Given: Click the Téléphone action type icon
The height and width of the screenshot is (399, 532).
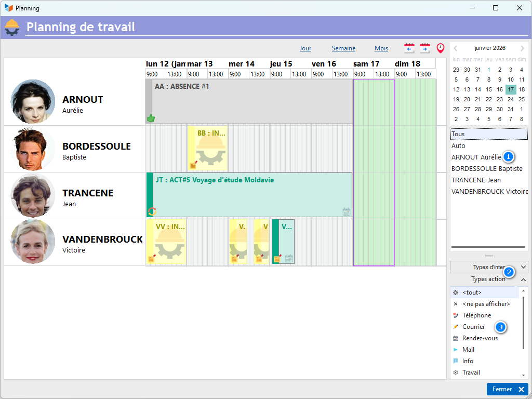Looking at the screenshot, I should 456,315.
